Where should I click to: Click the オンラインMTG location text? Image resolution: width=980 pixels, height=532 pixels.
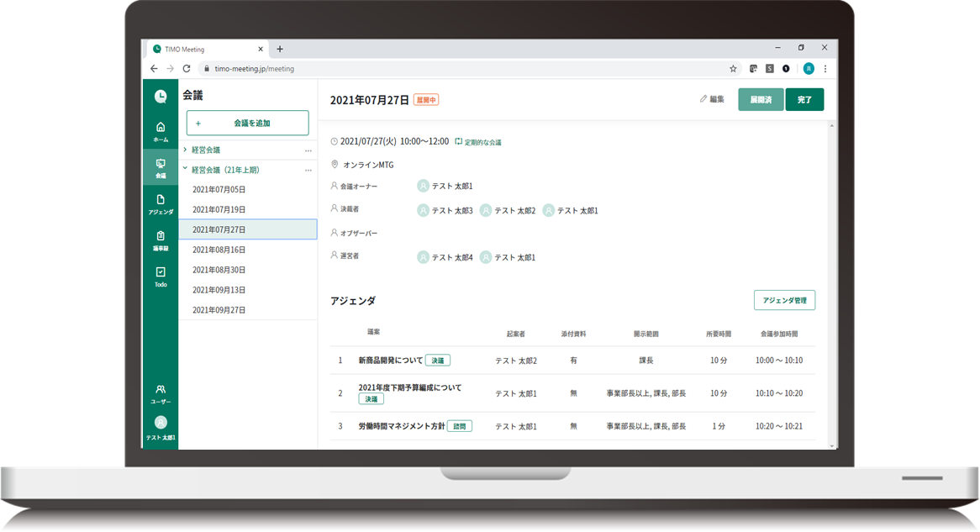[368, 165]
